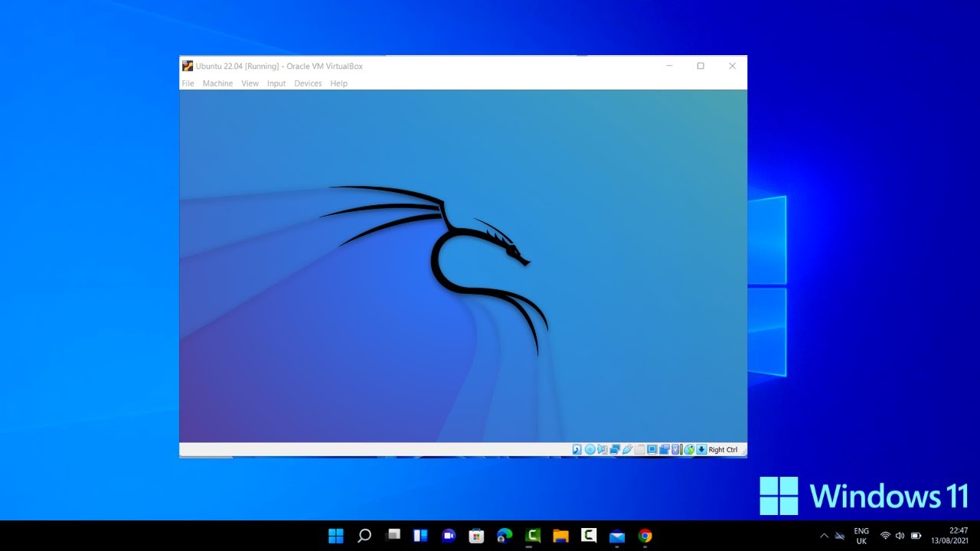Viewport: 980px width, 551px height.
Task: Click the Ubuntu 22.04 VirtualBox window title text
Action: tap(279, 66)
